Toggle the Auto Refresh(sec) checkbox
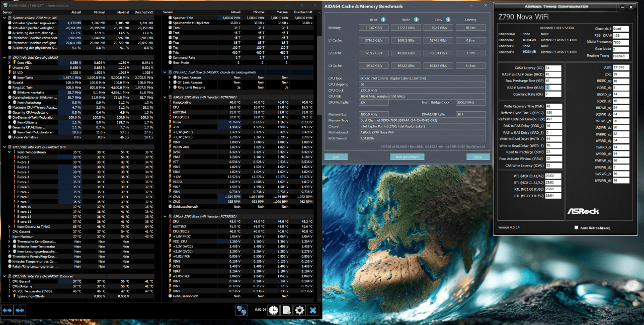 click(576, 227)
